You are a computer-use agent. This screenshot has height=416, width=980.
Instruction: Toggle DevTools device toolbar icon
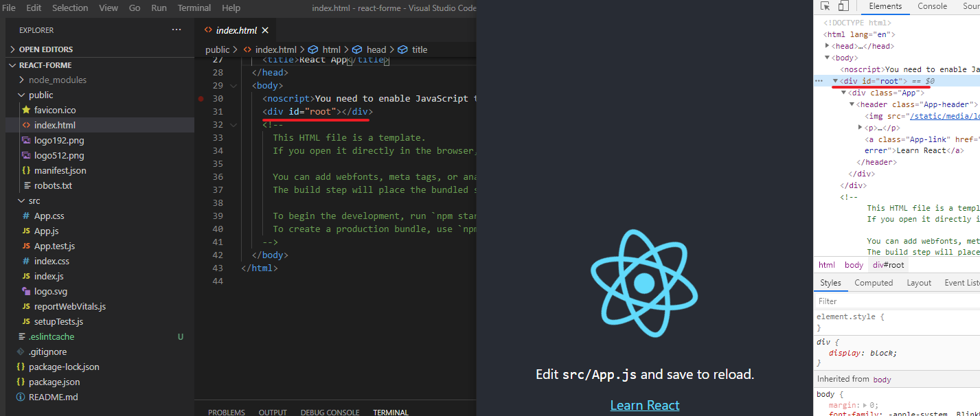843,6
